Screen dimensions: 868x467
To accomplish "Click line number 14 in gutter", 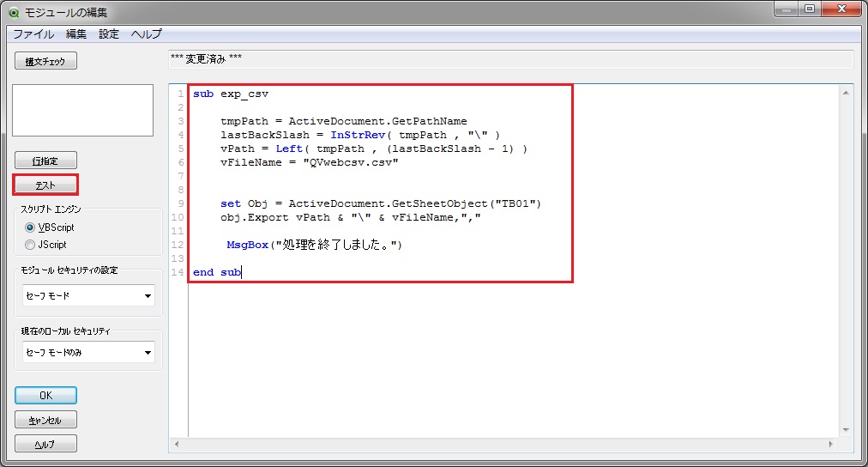I will point(178,272).
